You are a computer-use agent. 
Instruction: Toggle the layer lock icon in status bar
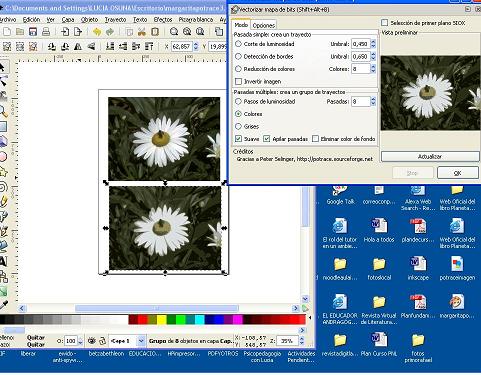(102, 341)
